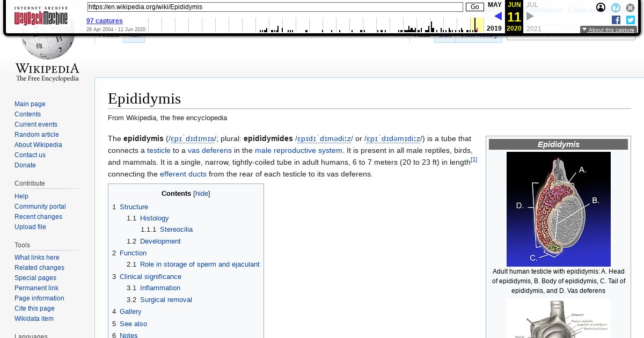Follow the testicle article link
Screen dimensions: 644x338
[159, 151]
